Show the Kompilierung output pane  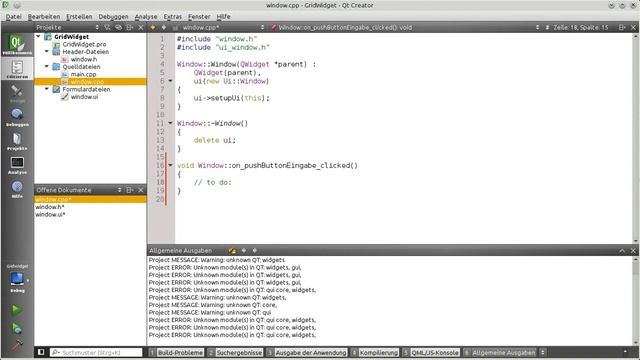pyautogui.click(x=375, y=352)
